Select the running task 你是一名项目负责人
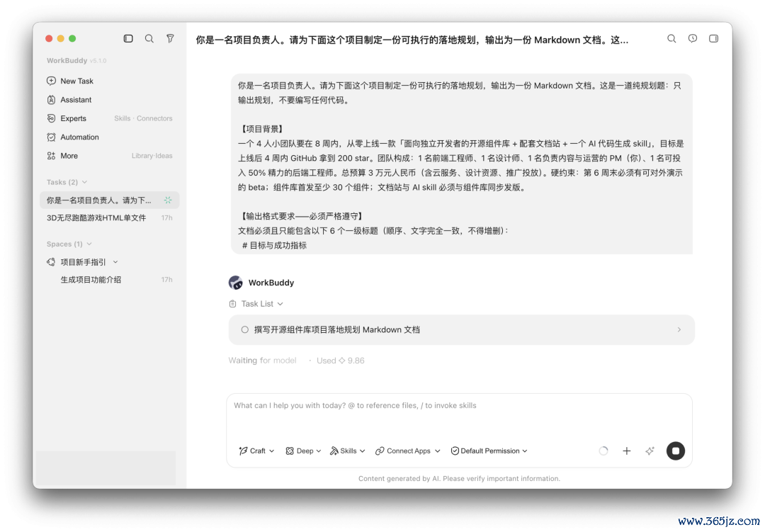This screenshot has height=532, width=765. 109,200
